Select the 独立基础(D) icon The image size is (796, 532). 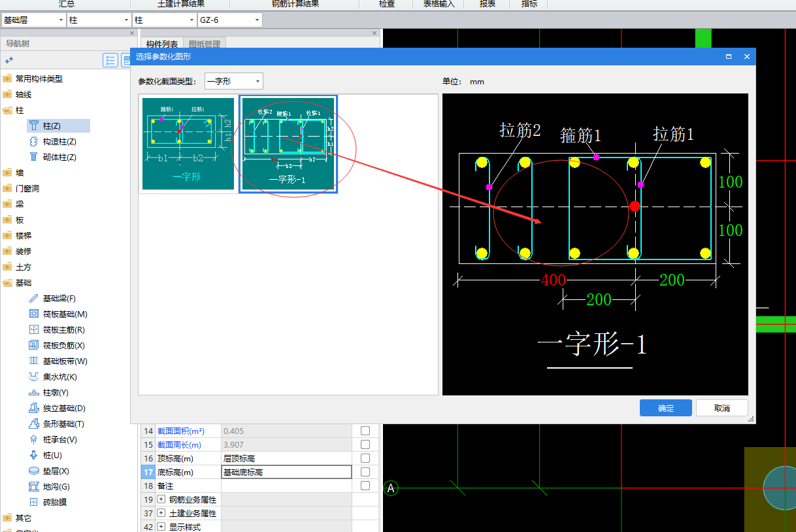(34, 408)
